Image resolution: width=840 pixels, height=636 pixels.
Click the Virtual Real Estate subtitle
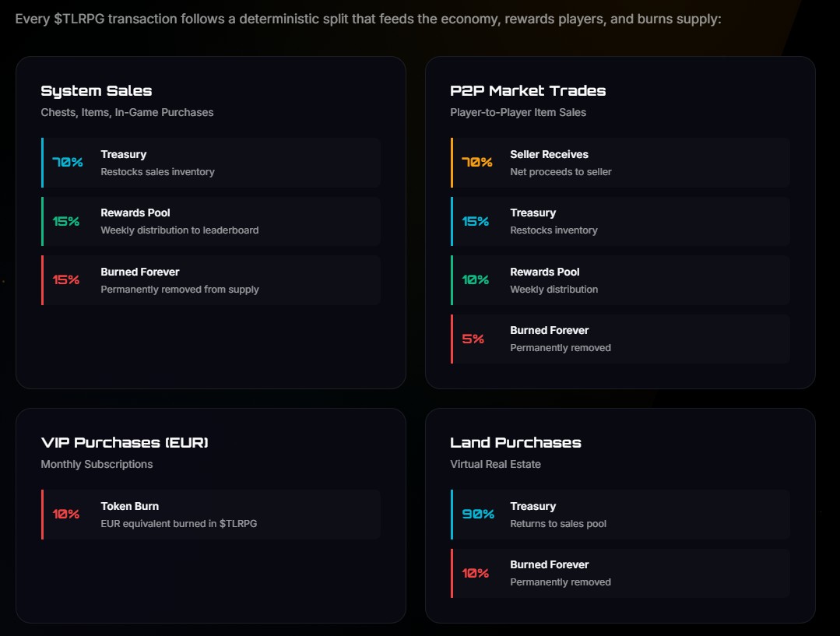(496, 464)
